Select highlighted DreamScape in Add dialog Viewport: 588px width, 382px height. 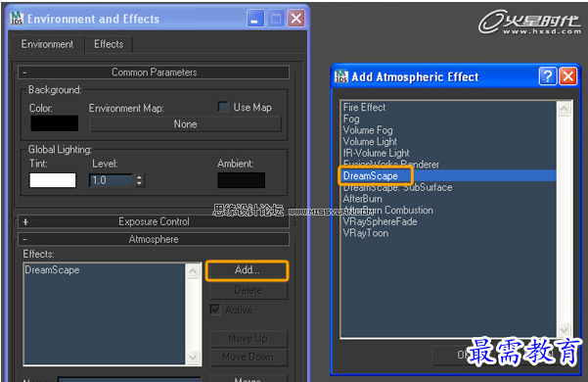click(x=448, y=176)
